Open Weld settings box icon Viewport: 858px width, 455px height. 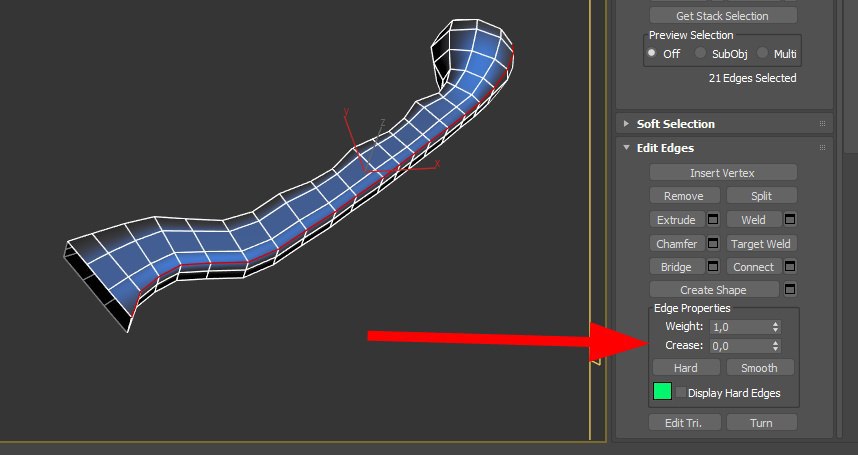(789, 219)
